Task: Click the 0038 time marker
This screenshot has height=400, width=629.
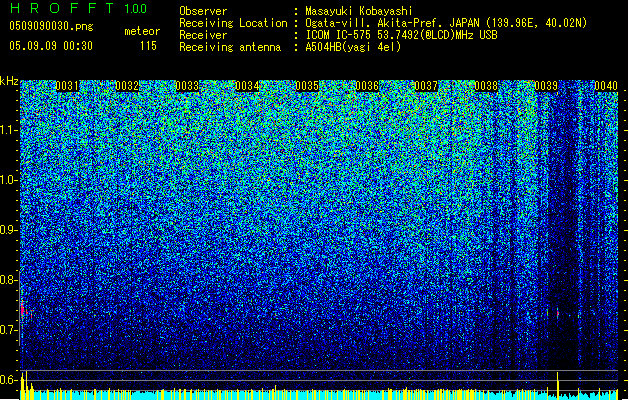Action: tap(486, 86)
